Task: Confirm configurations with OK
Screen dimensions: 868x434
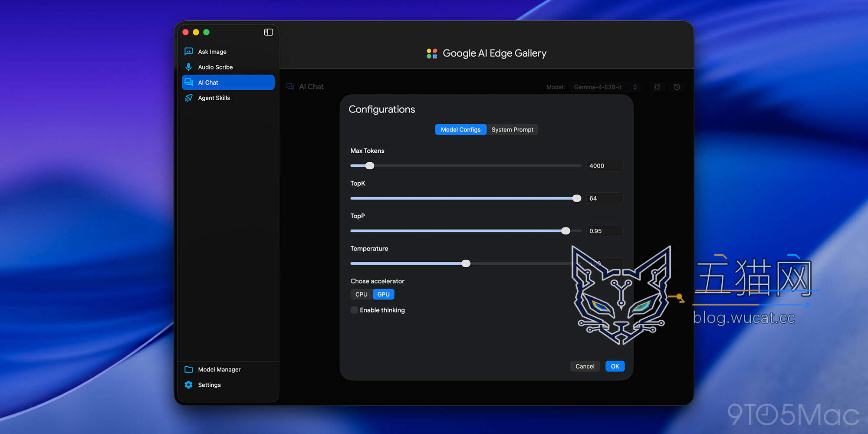Action: coord(615,366)
